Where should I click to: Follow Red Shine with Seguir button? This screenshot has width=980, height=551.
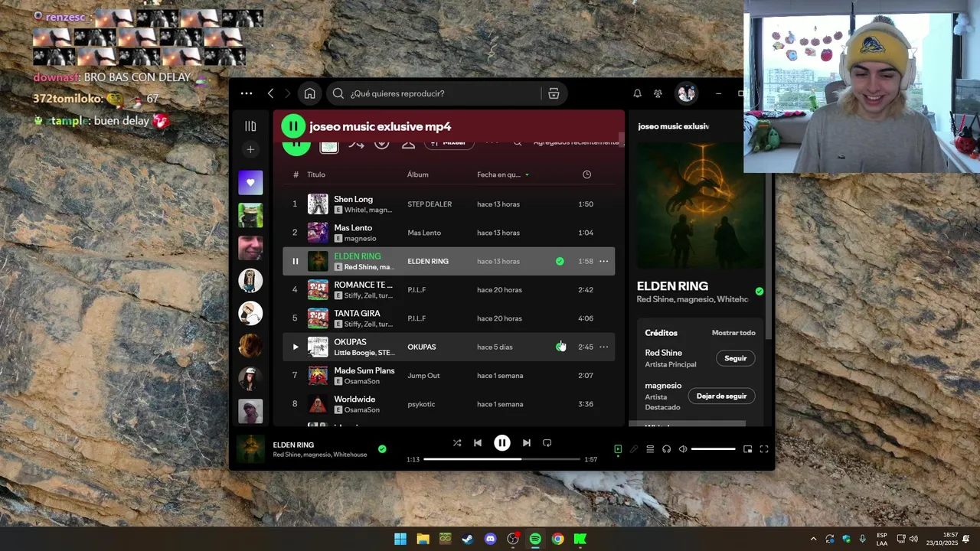point(736,358)
